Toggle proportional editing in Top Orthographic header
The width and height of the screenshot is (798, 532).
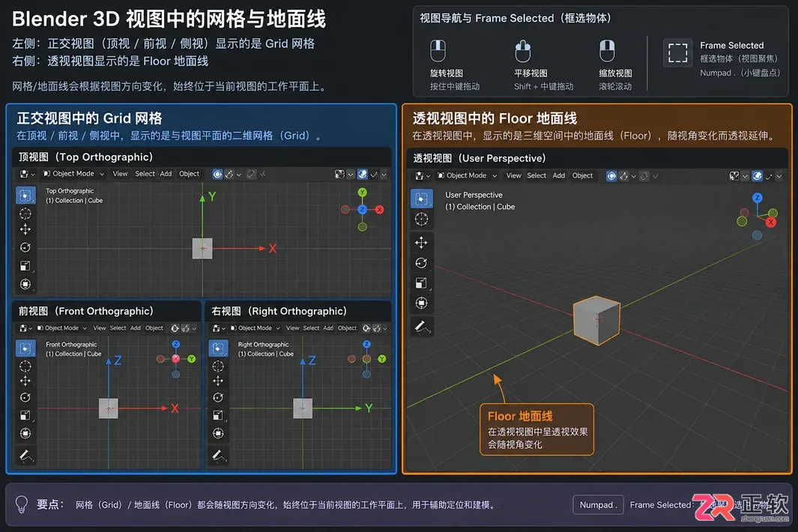251,174
